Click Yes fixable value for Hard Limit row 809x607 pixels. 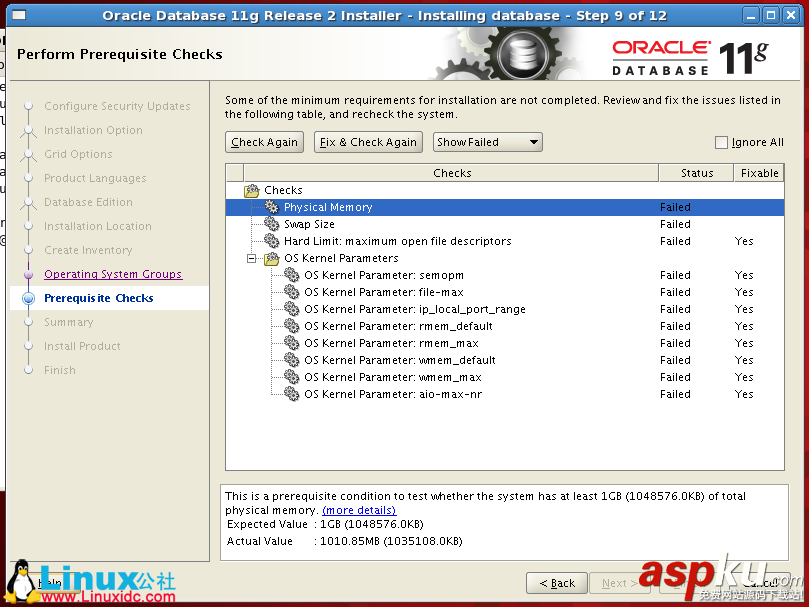coord(744,241)
